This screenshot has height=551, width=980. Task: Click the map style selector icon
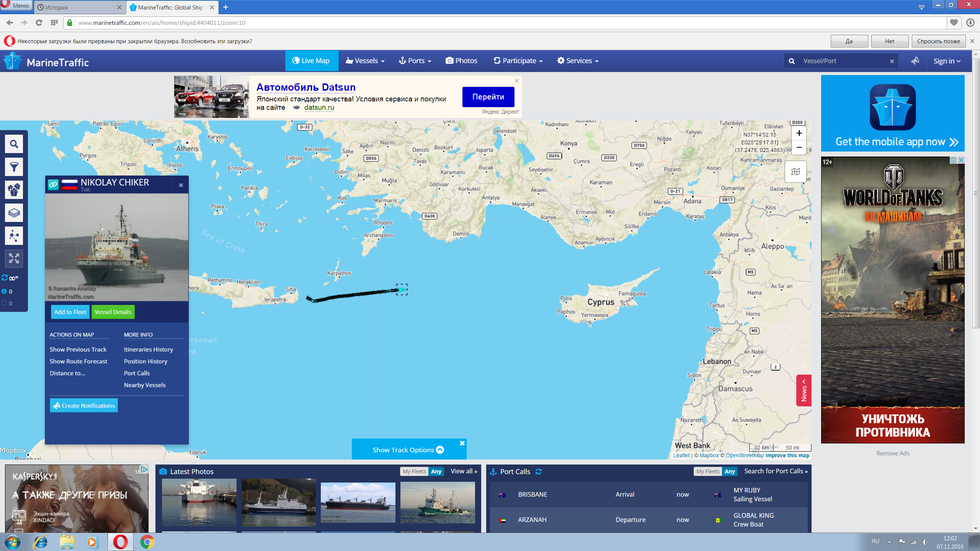click(795, 172)
